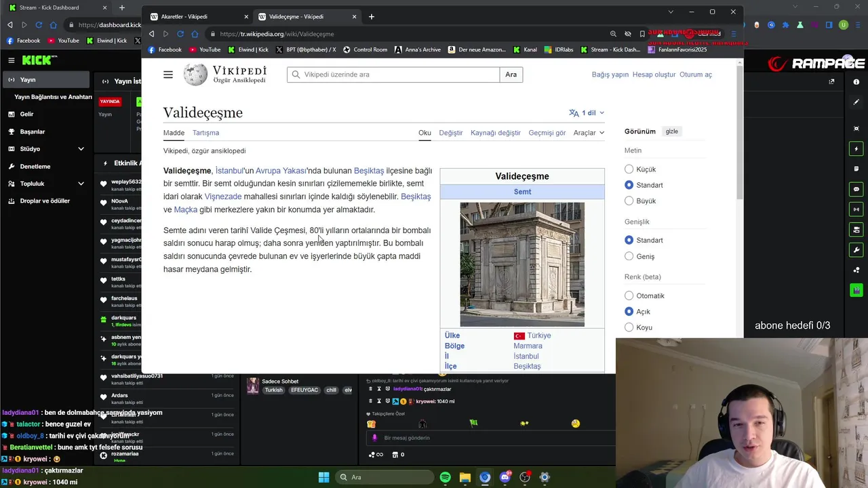
Task: Select Standart width under Genişlik
Action: coord(629,240)
